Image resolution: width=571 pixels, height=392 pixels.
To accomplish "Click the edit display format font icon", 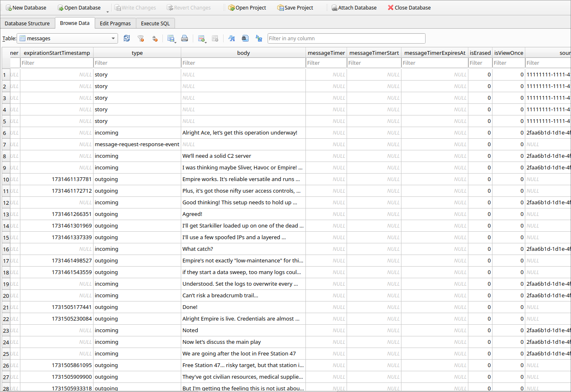I will pyautogui.click(x=231, y=38).
